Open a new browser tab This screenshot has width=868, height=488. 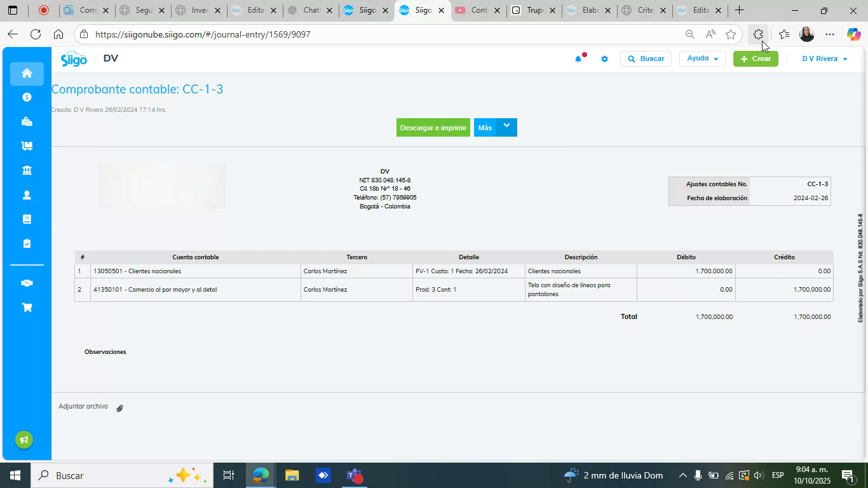pos(739,10)
